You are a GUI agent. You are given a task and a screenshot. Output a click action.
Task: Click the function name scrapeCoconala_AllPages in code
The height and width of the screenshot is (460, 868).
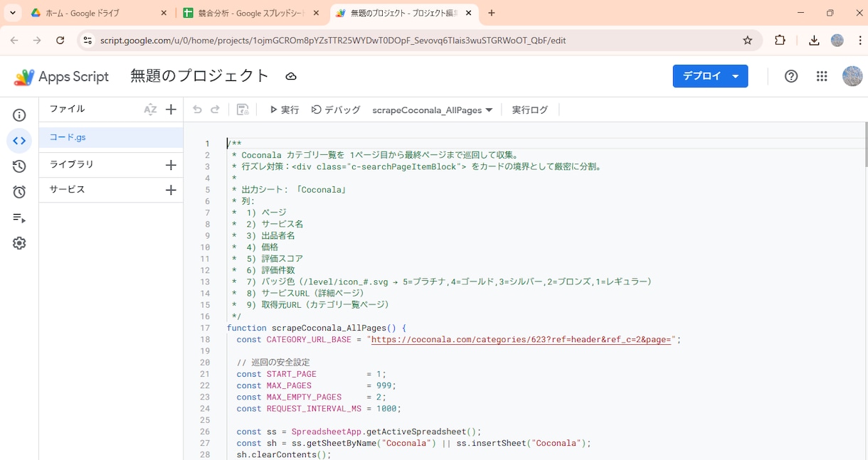329,328
